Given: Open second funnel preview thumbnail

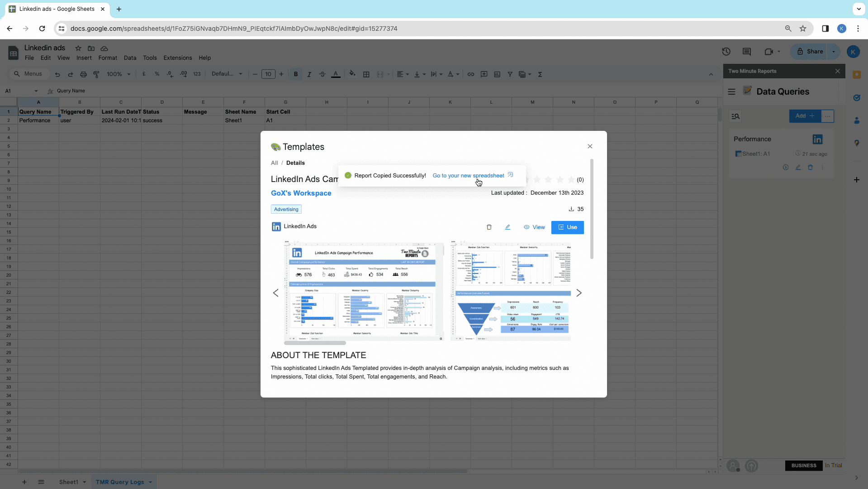Looking at the screenshot, I should pyautogui.click(x=511, y=292).
